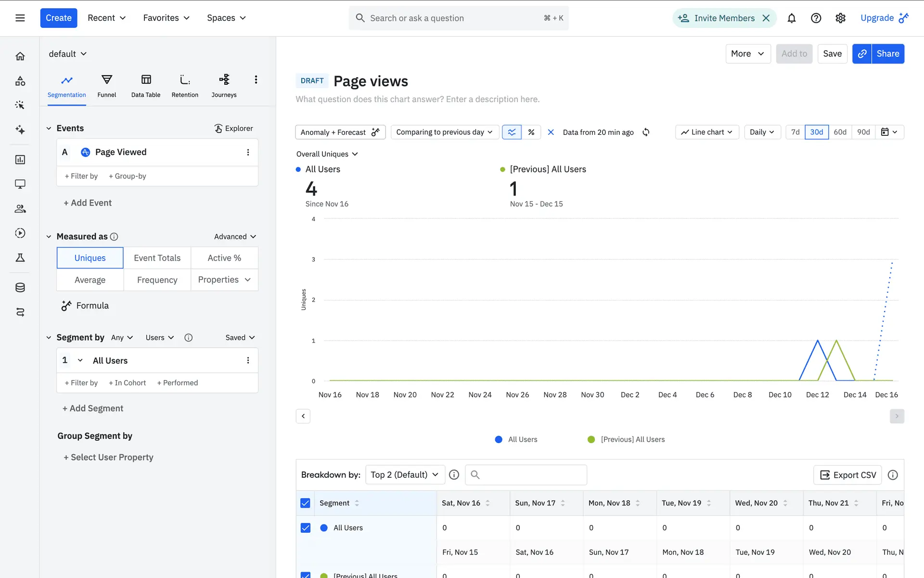This screenshot has height=578, width=924.
Task: Open the help question mark icon
Action: (816, 18)
